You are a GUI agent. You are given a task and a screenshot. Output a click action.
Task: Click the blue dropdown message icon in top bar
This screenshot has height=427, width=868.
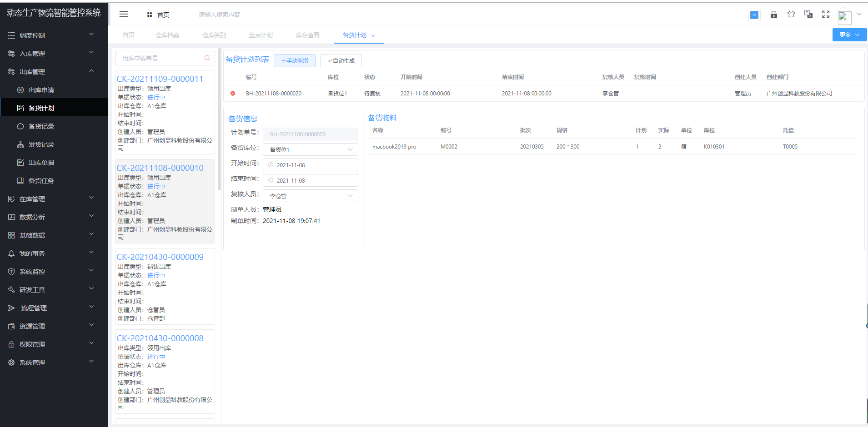click(x=754, y=15)
